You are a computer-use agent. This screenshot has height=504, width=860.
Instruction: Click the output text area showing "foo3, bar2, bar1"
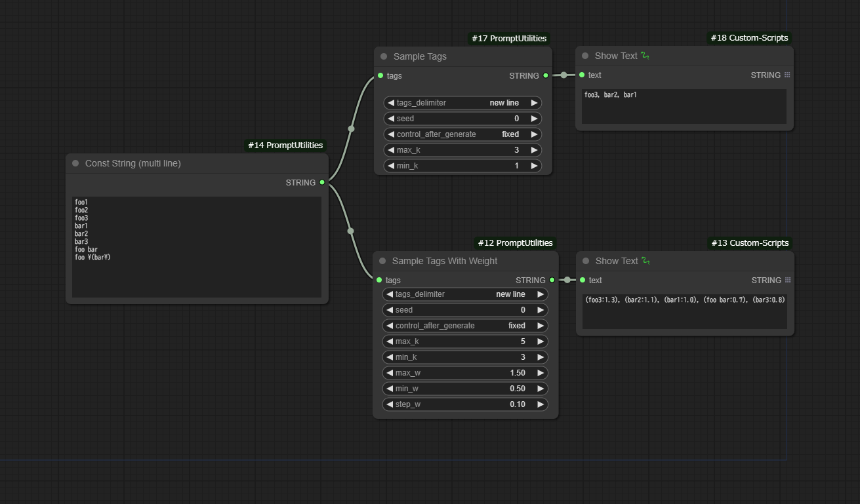tap(684, 107)
